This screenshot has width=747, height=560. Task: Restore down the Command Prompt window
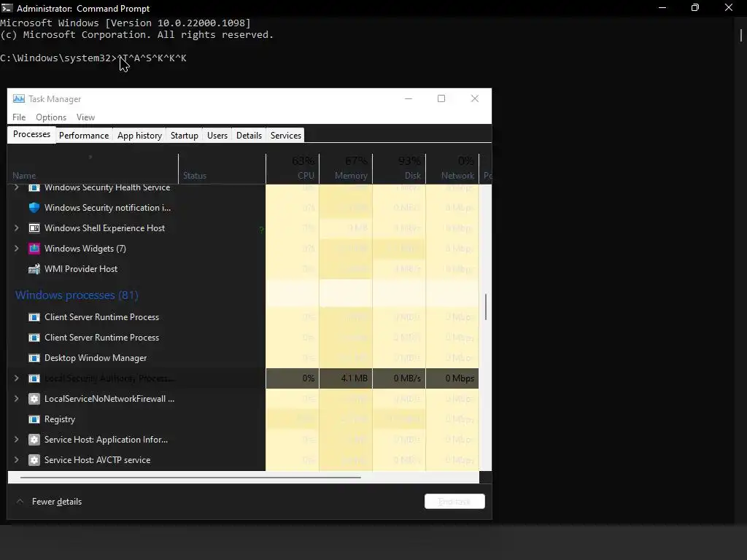tap(695, 7)
